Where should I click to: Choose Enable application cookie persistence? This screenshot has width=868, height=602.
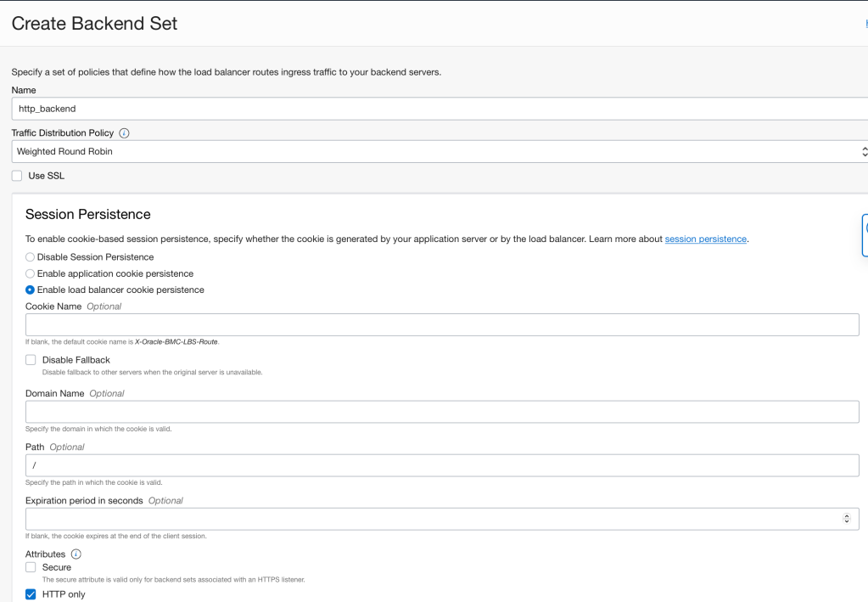[x=31, y=273]
